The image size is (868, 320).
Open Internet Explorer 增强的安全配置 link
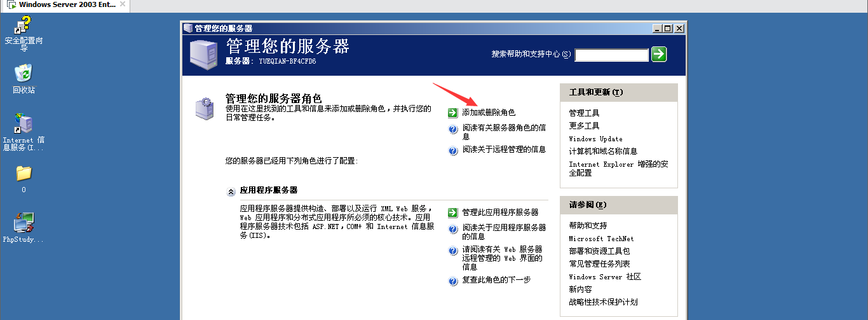[618, 169]
